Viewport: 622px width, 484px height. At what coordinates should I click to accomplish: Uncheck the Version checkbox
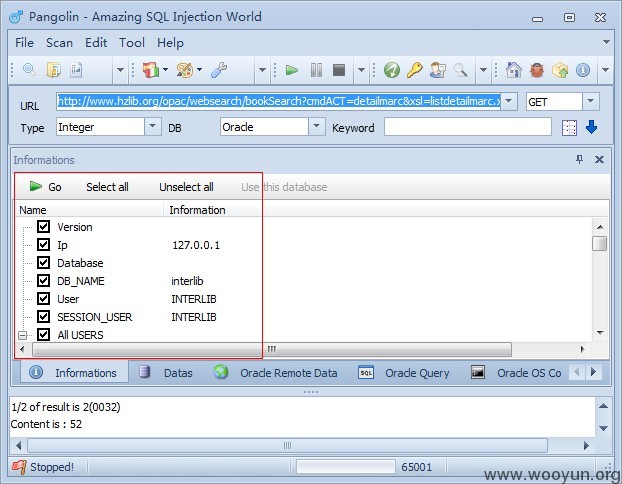coord(43,227)
